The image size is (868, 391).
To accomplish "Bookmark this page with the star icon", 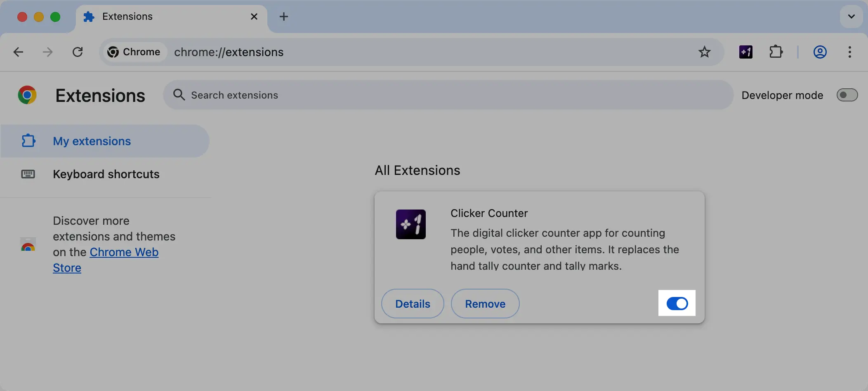I will coord(704,52).
